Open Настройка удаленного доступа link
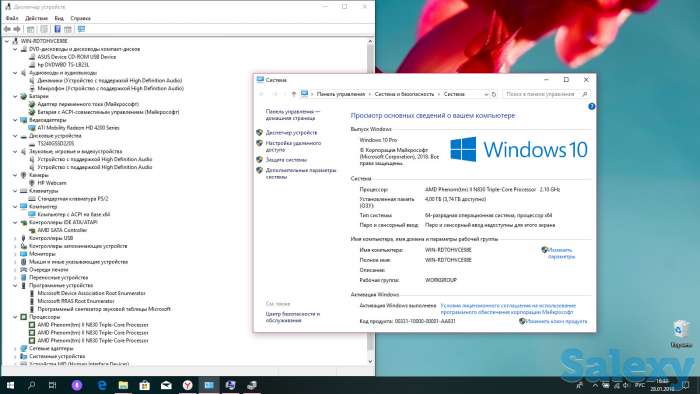 click(293, 146)
